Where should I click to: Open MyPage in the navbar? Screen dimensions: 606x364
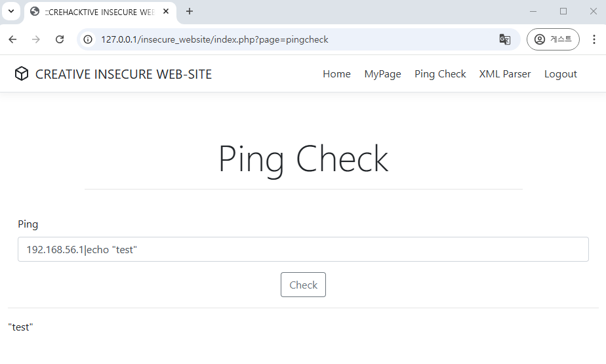pos(382,74)
